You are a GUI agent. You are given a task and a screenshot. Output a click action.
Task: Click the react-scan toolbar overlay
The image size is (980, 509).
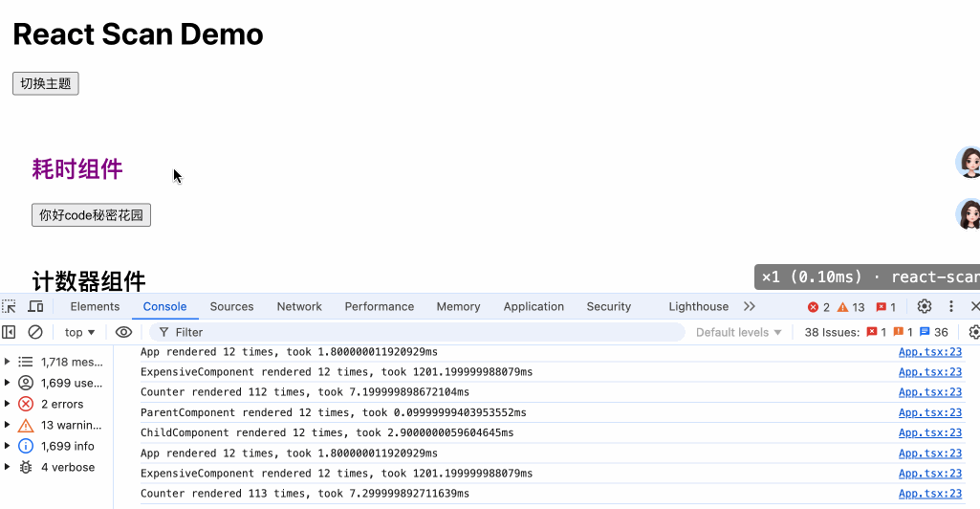pyautogui.click(x=867, y=277)
